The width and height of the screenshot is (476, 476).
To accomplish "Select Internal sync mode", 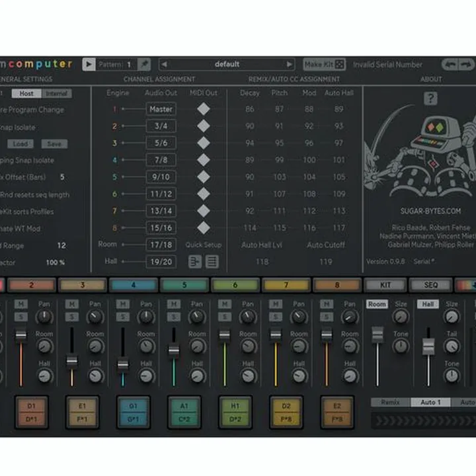I will 56,93.
